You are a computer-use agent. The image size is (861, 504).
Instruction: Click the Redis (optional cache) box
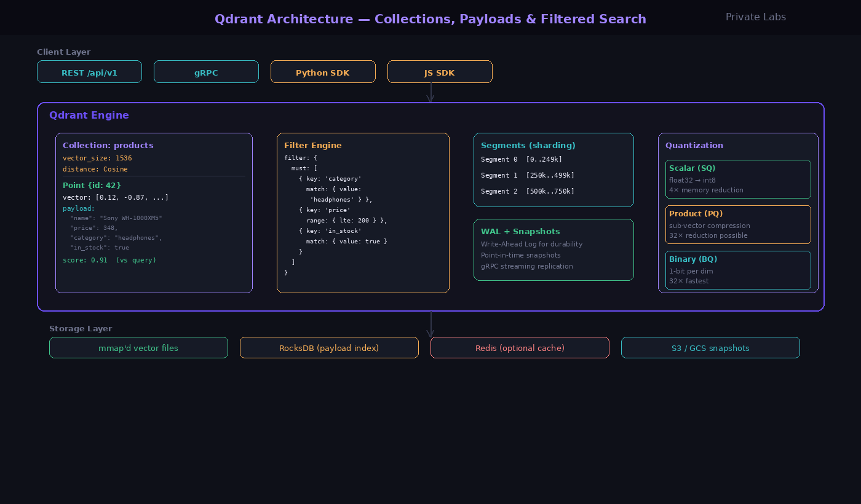coord(520,348)
